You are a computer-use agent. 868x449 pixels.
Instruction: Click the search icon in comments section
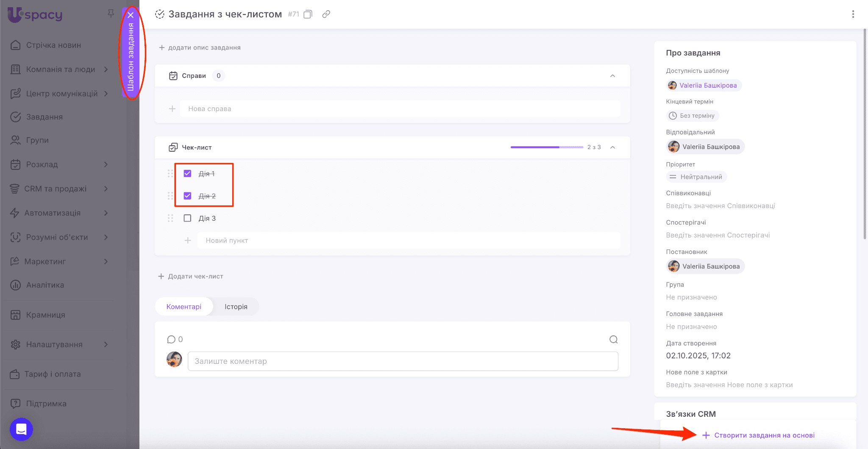pos(613,339)
